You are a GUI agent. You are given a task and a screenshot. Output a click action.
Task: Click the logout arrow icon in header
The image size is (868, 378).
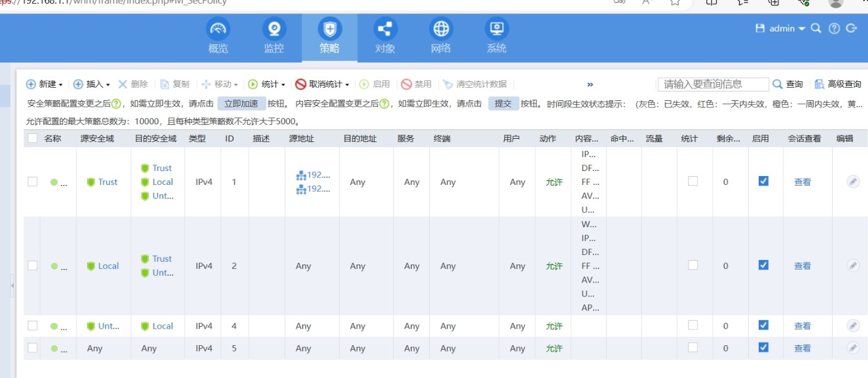(851, 28)
